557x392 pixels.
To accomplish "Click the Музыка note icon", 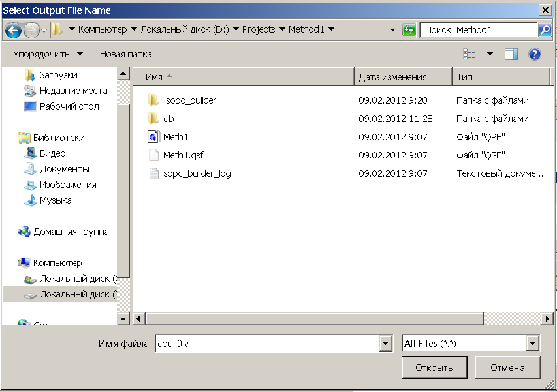I will (31, 200).
